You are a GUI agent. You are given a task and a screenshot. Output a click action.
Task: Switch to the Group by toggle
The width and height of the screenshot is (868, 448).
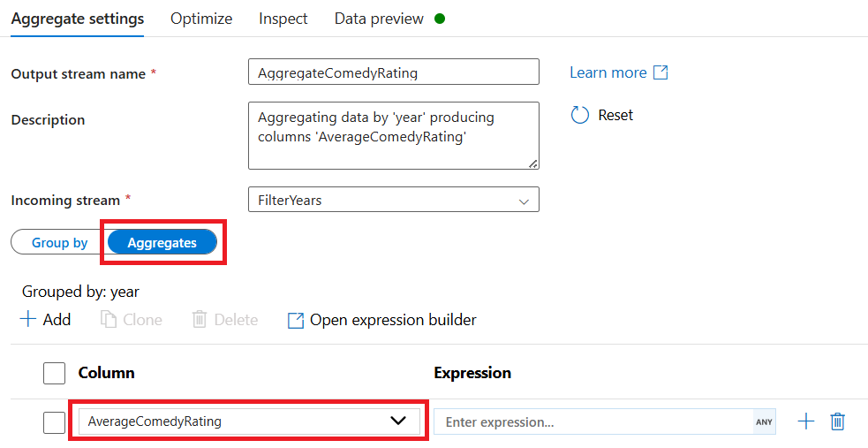tap(59, 242)
